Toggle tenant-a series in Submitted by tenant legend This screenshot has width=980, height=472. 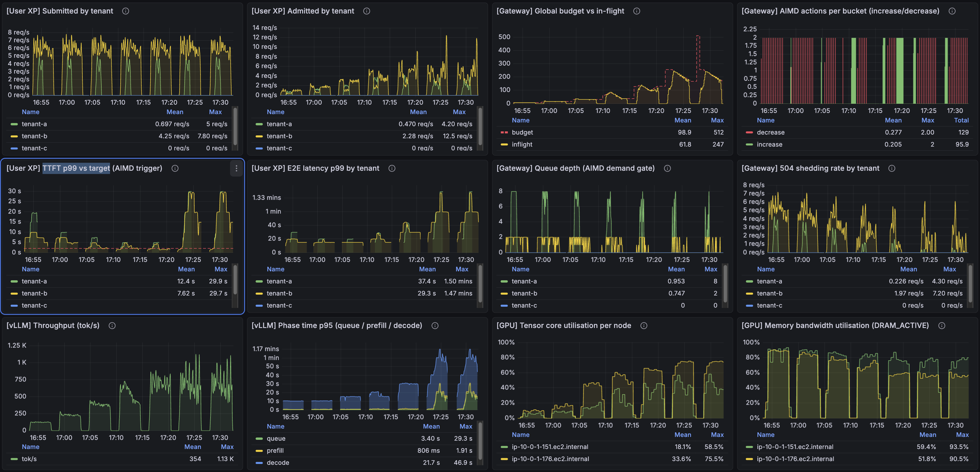coord(34,124)
